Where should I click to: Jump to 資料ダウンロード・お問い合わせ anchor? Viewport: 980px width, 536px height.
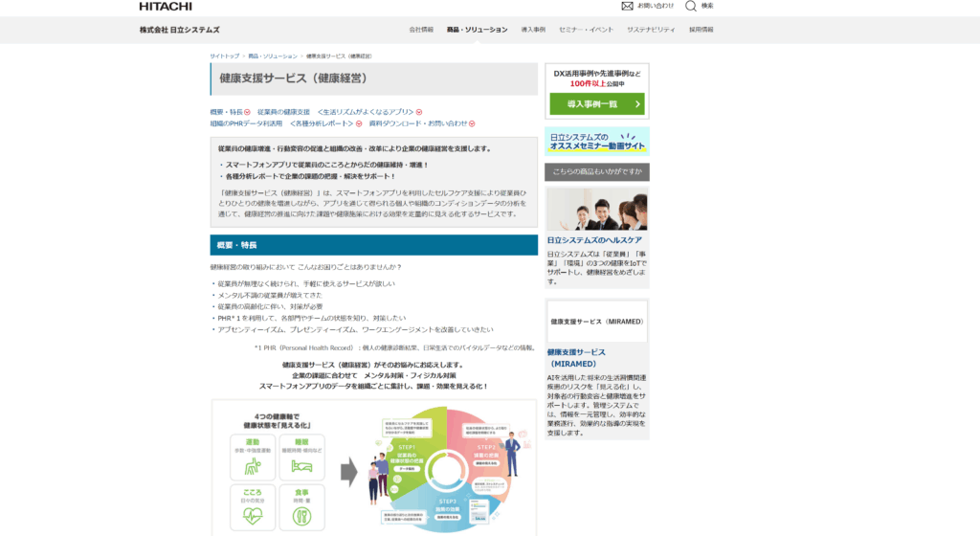tap(422, 123)
